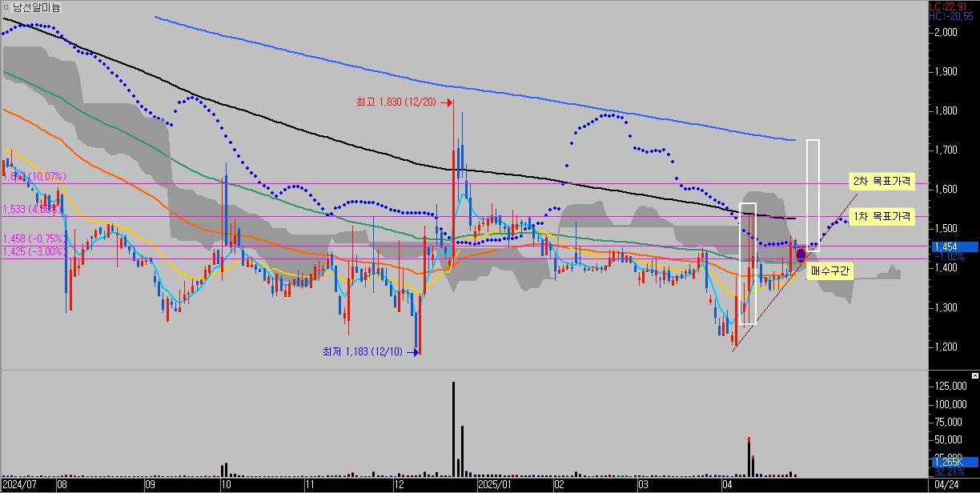Click the 12 month date label

click(x=400, y=484)
